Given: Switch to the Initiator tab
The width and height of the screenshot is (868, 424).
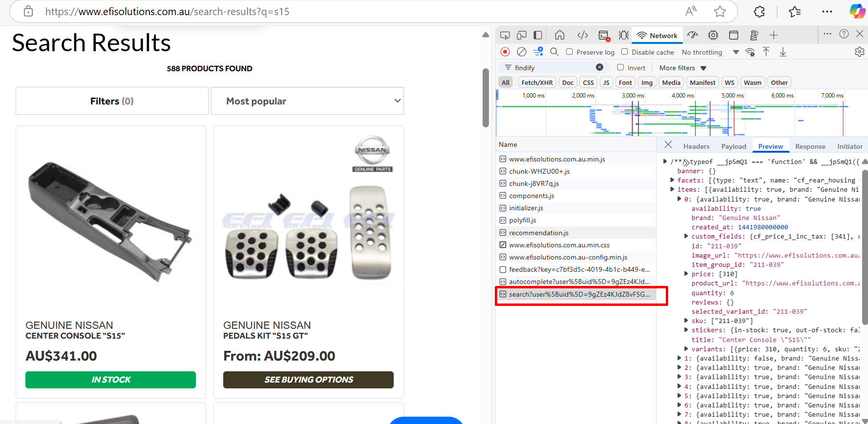Looking at the screenshot, I should [849, 146].
